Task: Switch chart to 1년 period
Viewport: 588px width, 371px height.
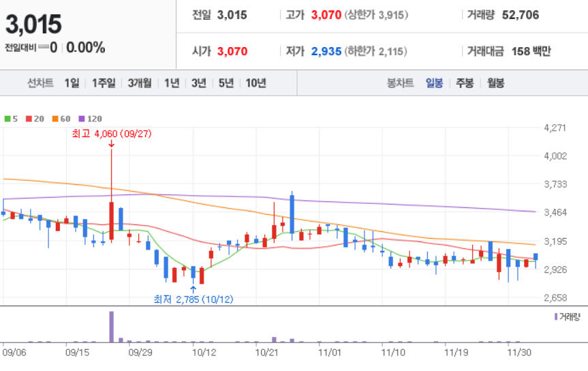Action: [x=172, y=83]
